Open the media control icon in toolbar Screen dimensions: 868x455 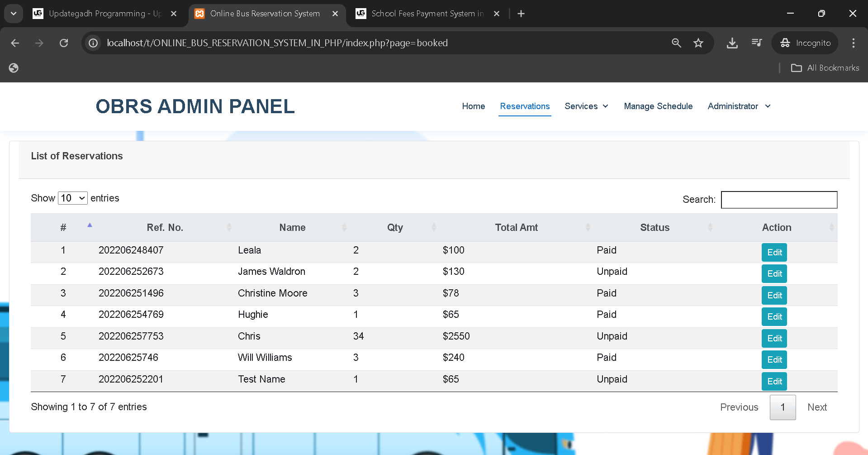point(756,43)
